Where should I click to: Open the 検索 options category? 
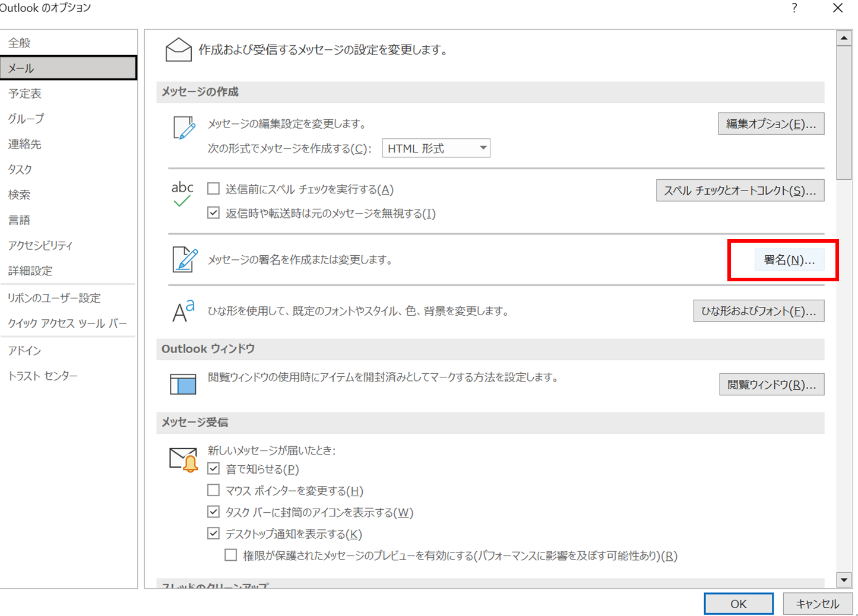[x=68, y=195]
